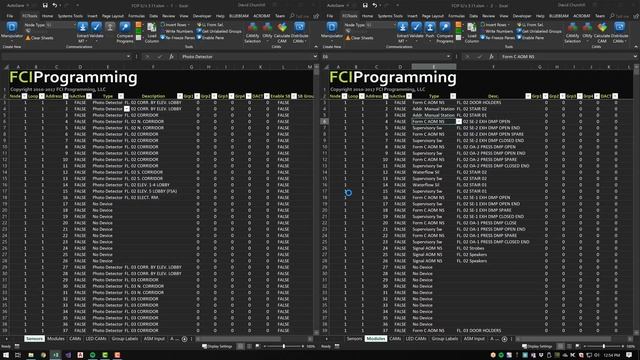Open Type filter dropdown in right window
The width and height of the screenshot is (640, 360).
453,96
